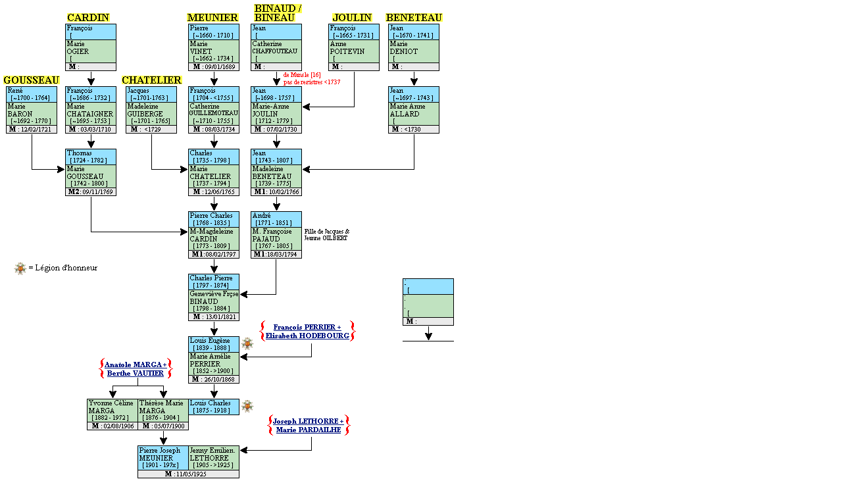Select André and M. Françoise PAJAUD box

[x=276, y=234]
